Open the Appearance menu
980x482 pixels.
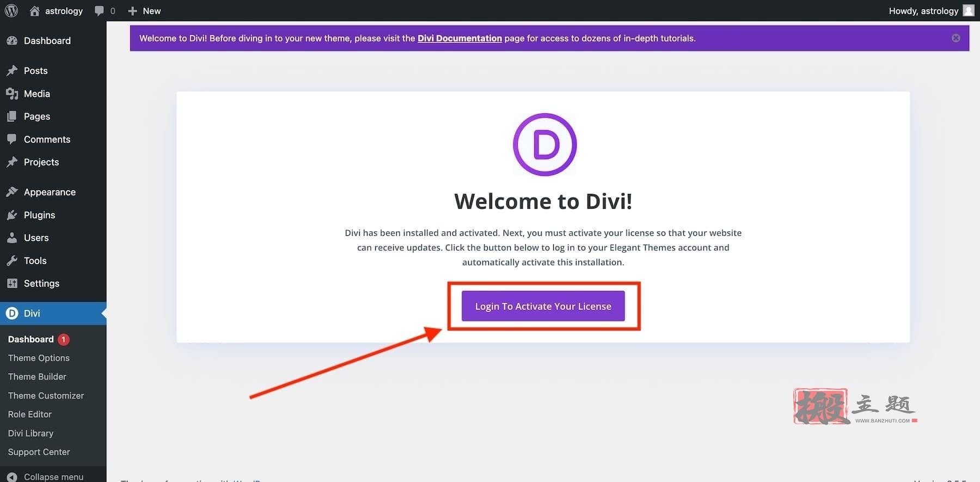[50, 192]
